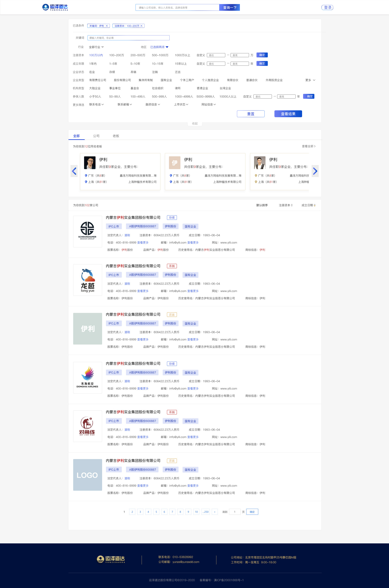Switch to 全部 results tab
This screenshot has width=389, height=588.
tap(76, 136)
